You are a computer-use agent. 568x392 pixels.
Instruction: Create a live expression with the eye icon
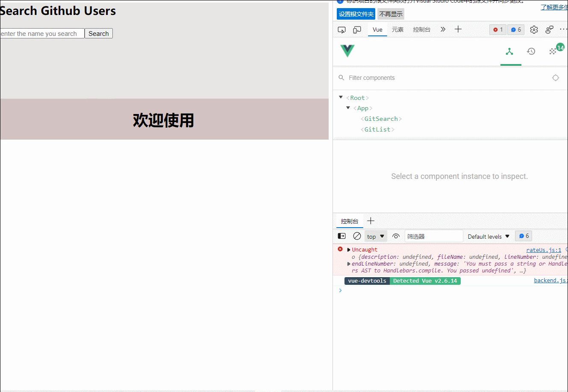tap(395, 236)
